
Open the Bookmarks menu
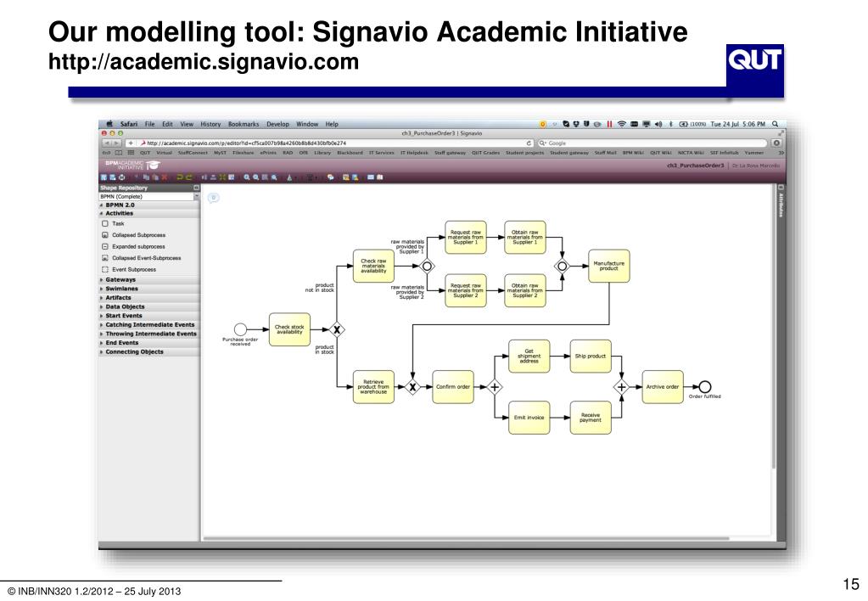click(244, 124)
